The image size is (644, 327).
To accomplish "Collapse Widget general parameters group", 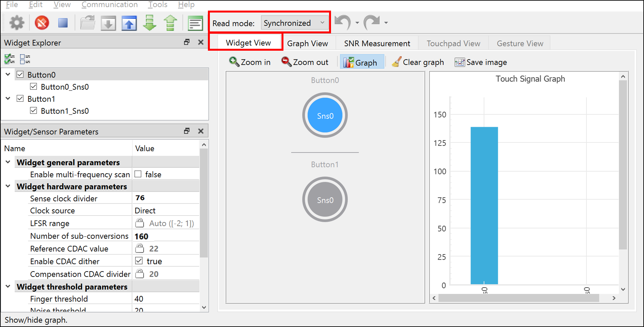I will 8,162.
